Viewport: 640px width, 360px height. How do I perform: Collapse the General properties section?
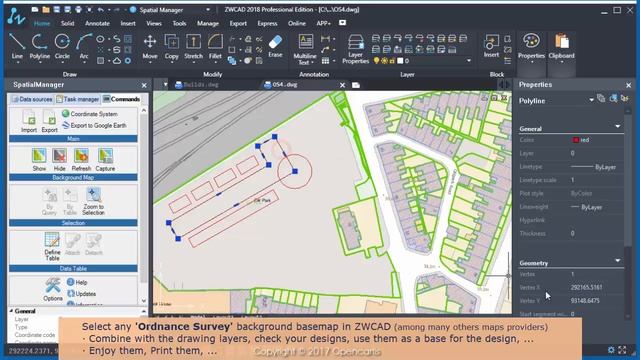click(x=618, y=127)
